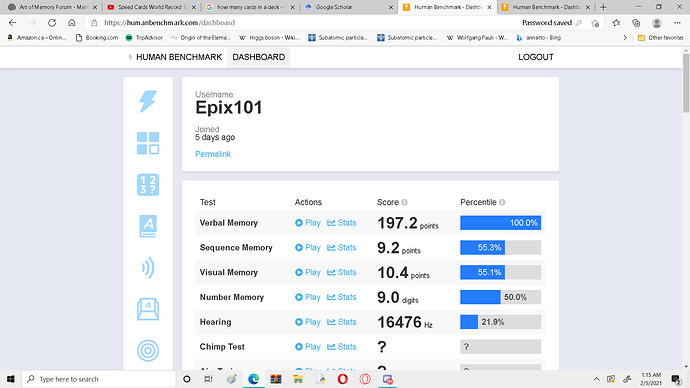Play the Hearing test
The image size is (690, 388).
[x=308, y=322]
